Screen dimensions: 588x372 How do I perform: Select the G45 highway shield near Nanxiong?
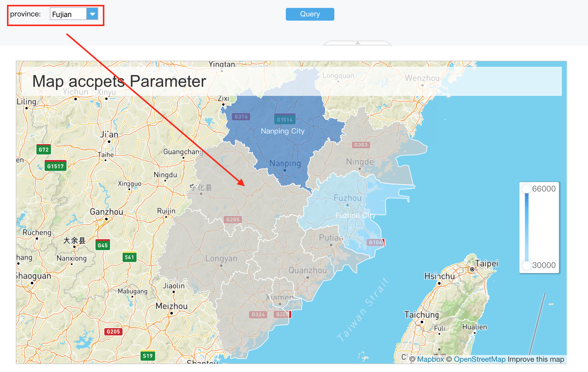tap(103, 245)
